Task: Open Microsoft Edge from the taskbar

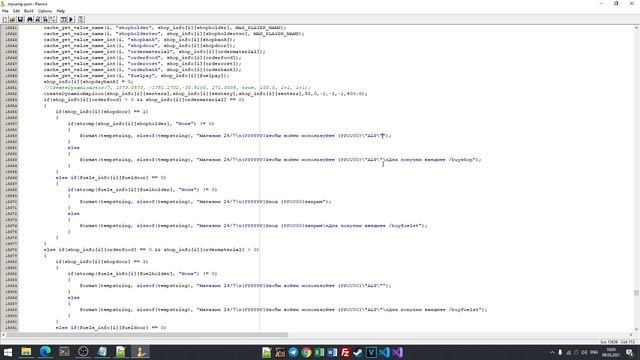Action: [x=45, y=352]
